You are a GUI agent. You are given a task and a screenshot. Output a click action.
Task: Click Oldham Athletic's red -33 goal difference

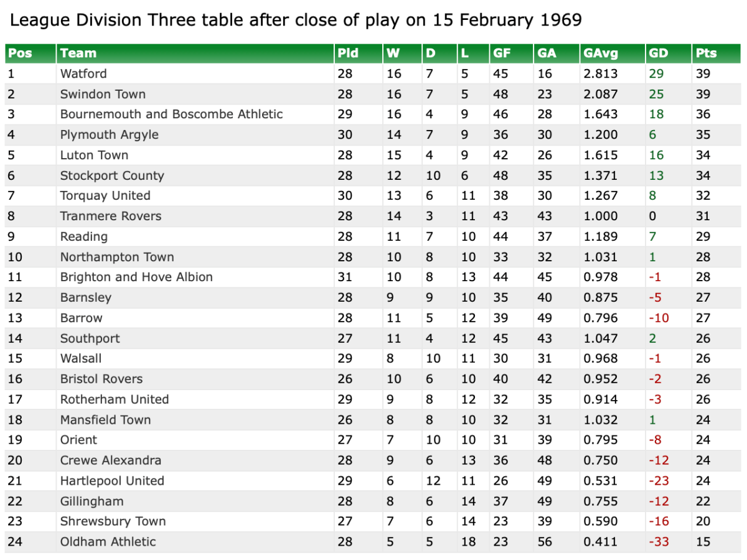click(x=659, y=542)
